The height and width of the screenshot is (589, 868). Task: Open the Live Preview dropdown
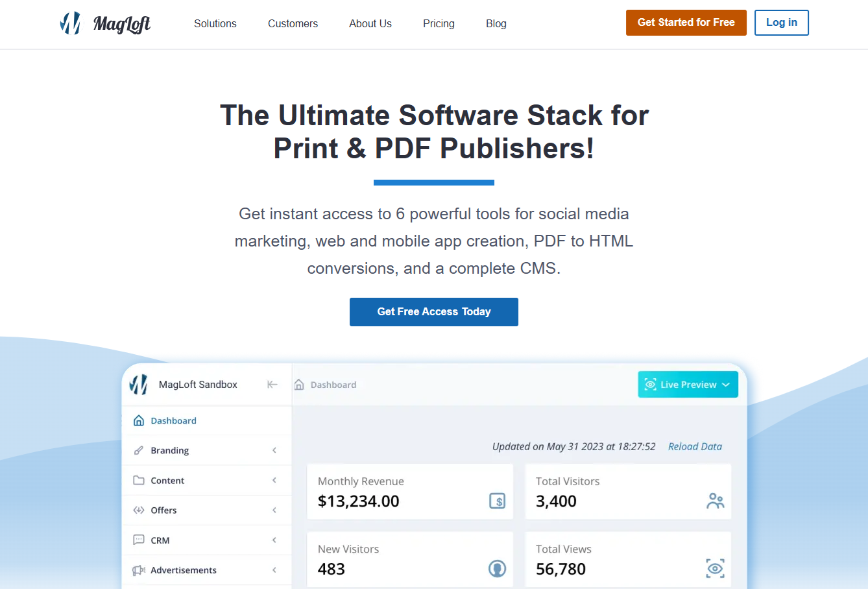pos(688,385)
